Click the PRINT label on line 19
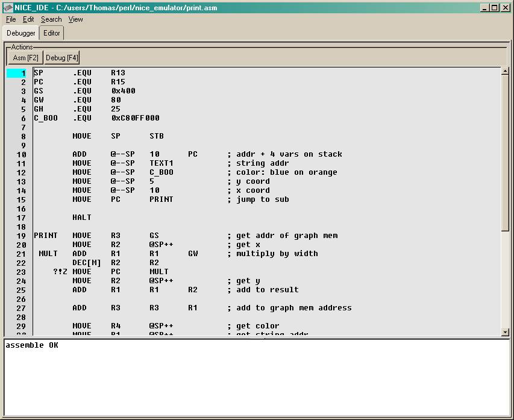Image resolution: width=514 pixels, height=420 pixels. coord(46,236)
